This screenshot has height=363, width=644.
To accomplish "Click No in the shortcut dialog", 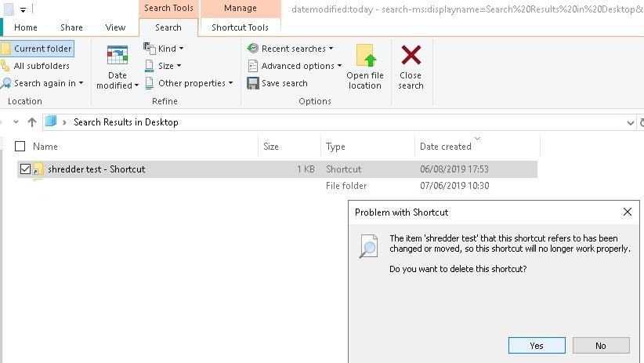I will [601, 345].
